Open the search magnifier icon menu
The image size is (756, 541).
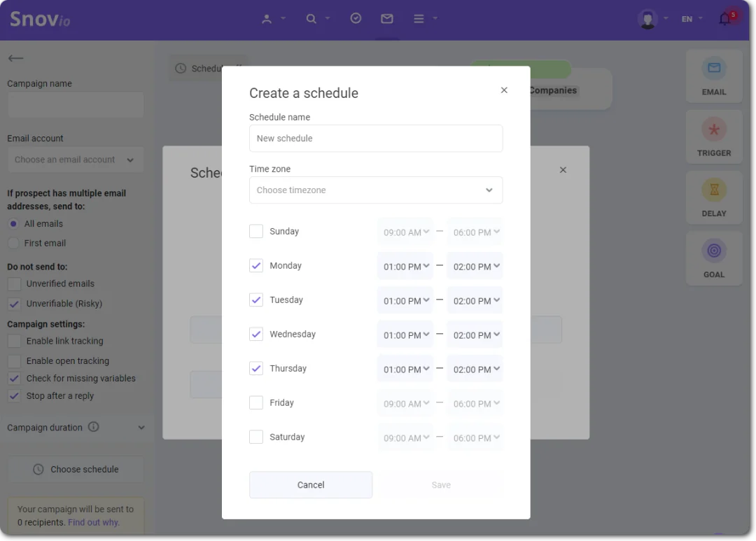point(311,19)
